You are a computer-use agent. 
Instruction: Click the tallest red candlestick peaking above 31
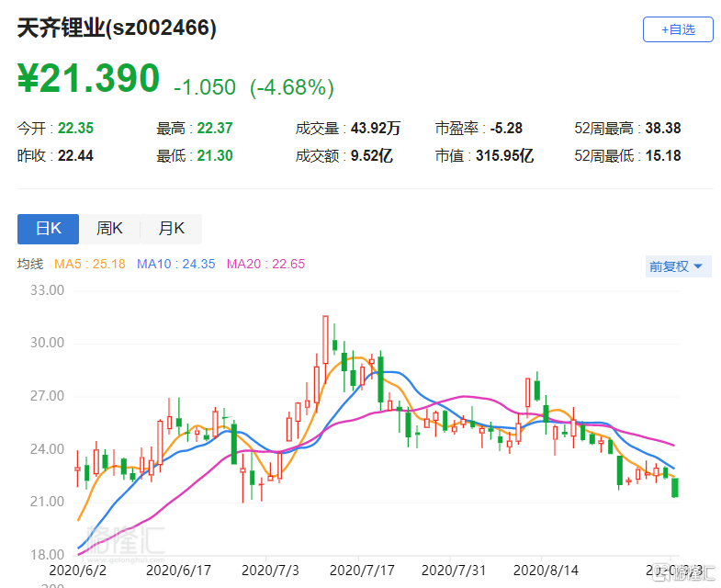click(x=325, y=340)
